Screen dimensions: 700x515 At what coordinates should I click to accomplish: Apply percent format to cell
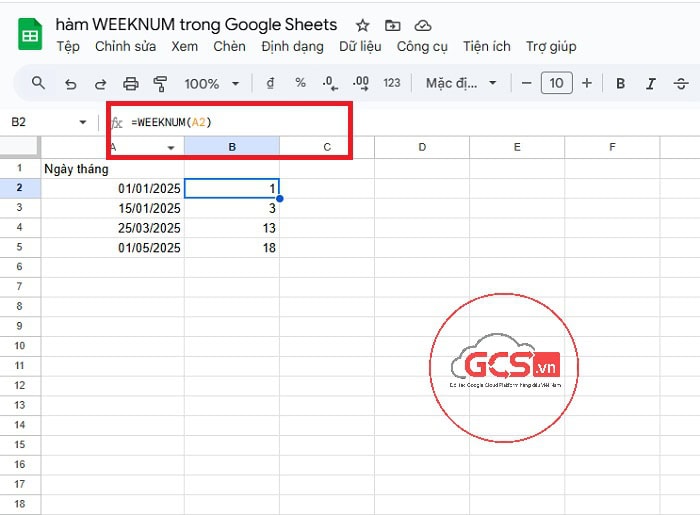(x=300, y=84)
